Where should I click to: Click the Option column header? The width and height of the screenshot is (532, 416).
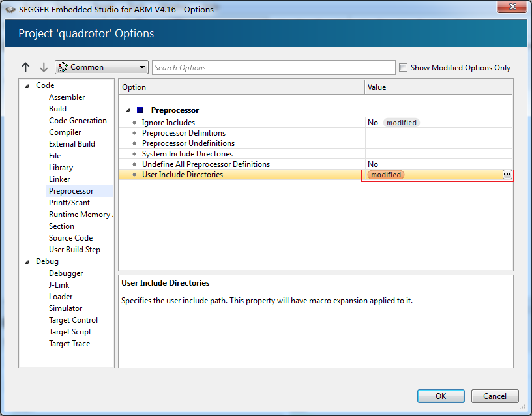242,87
